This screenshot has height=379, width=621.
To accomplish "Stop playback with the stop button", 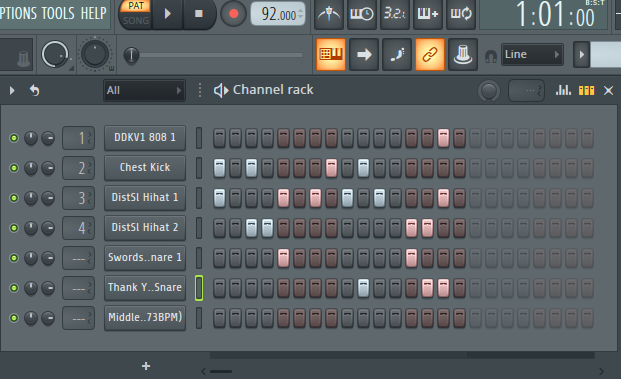I will tap(199, 14).
